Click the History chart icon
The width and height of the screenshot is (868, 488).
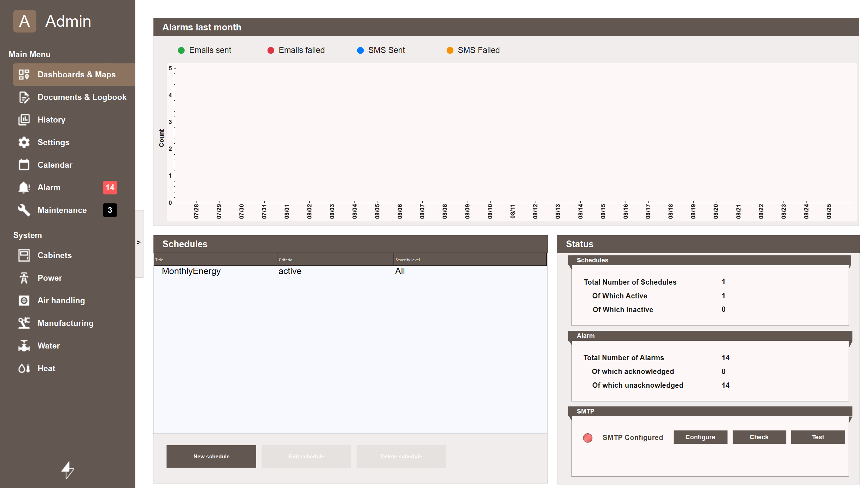pos(24,120)
